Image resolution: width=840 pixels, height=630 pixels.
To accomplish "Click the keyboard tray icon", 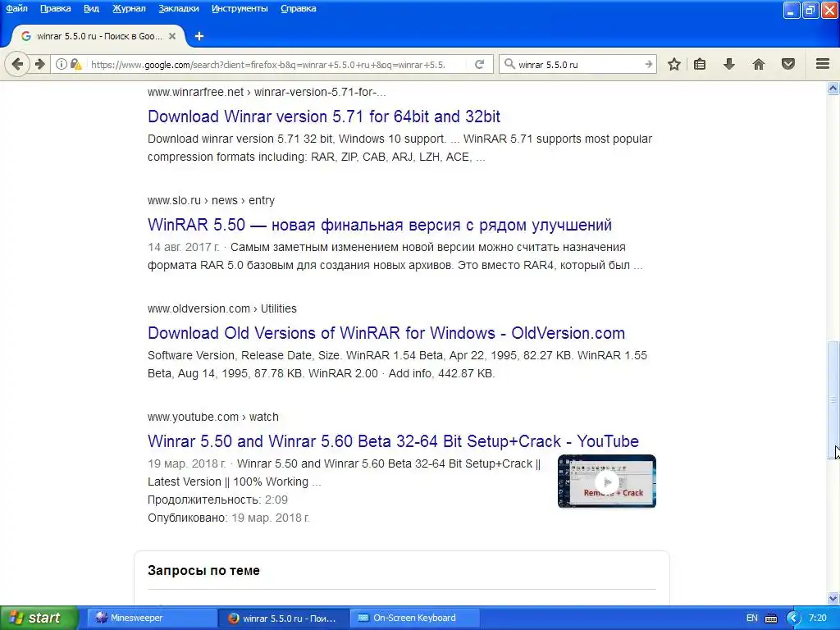I will tap(771, 619).
